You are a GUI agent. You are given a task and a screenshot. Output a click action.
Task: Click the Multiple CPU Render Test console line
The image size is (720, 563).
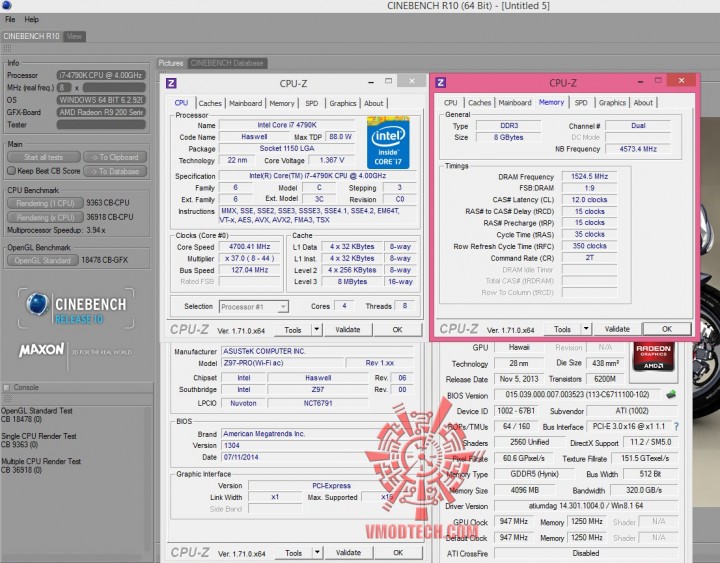41,461
